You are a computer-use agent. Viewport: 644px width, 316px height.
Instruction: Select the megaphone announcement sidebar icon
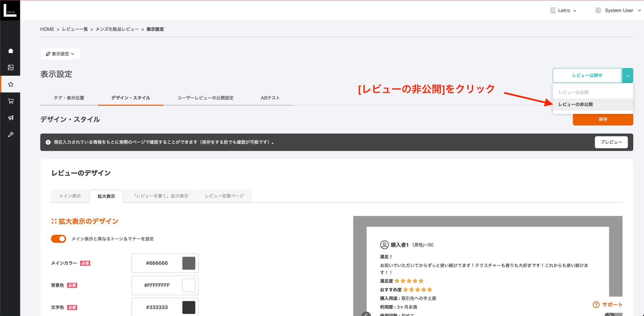click(x=11, y=118)
